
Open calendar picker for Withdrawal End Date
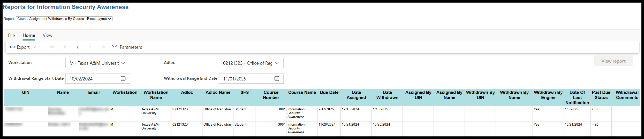(277, 79)
